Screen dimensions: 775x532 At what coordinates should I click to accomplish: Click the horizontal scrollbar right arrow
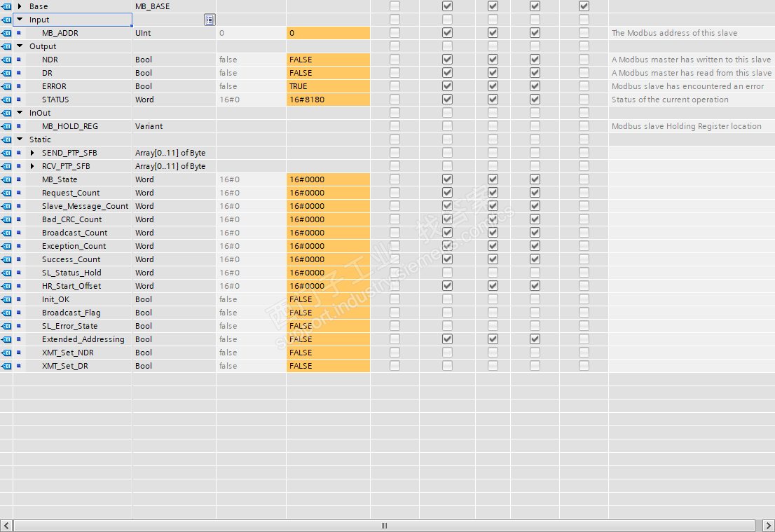(769, 526)
